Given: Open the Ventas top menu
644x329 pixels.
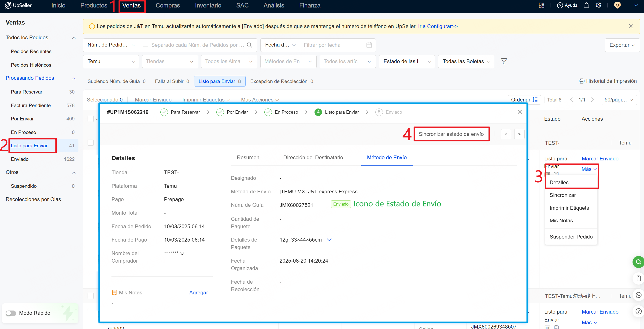Looking at the screenshot, I should 132,5.
